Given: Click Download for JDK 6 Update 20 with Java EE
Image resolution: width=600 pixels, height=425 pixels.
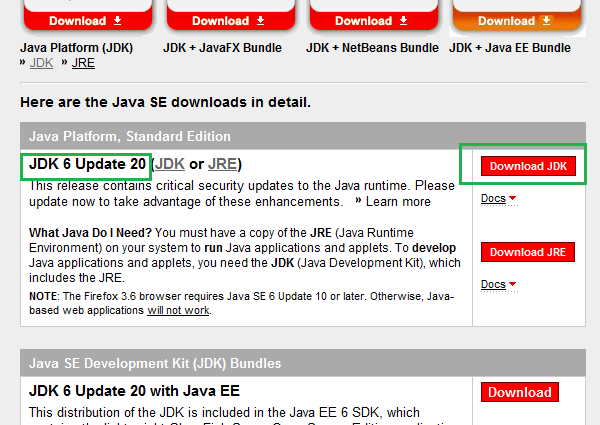Looking at the screenshot, I should [520, 392].
